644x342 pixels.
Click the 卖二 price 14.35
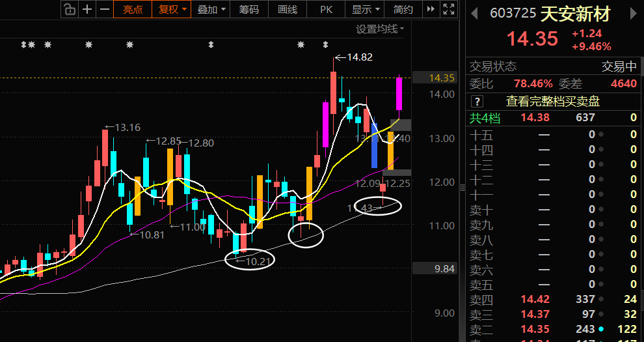[535, 329]
